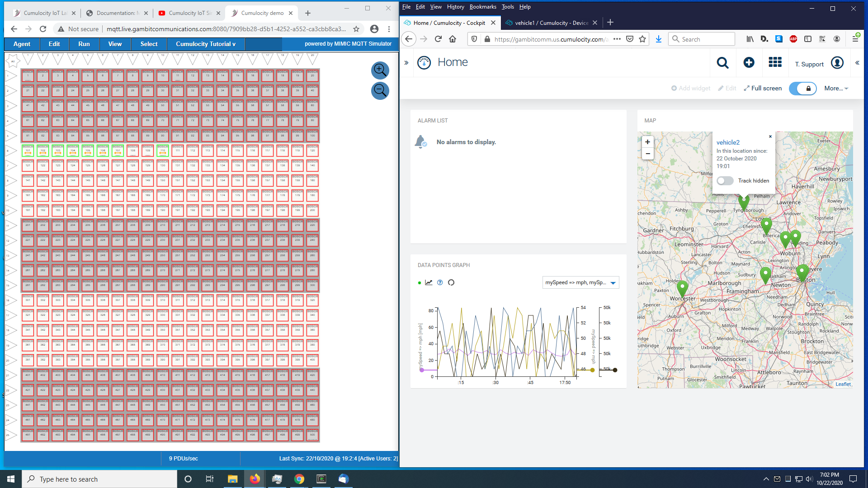This screenshot has width=868, height=488.
Task: Open the Agent menu in MIMIC
Action: click(x=22, y=44)
